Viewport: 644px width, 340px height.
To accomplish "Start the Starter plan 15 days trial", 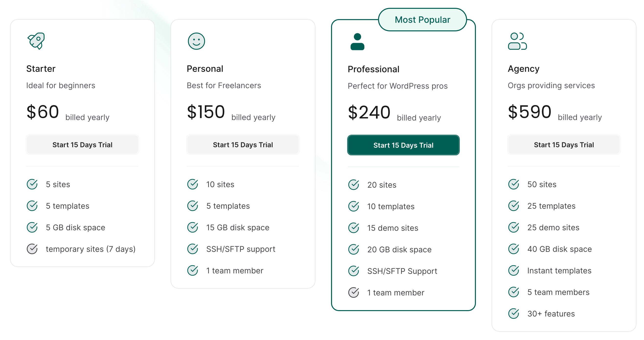I will (x=82, y=145).
